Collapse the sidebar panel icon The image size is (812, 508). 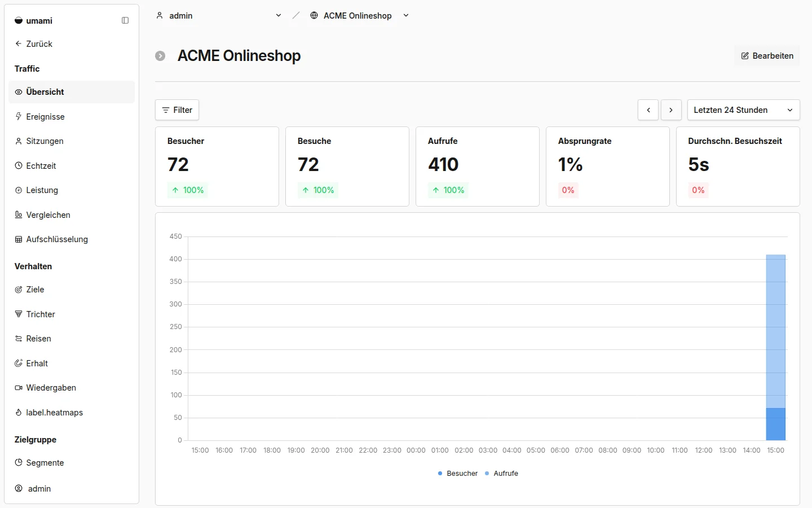point(125,20)
